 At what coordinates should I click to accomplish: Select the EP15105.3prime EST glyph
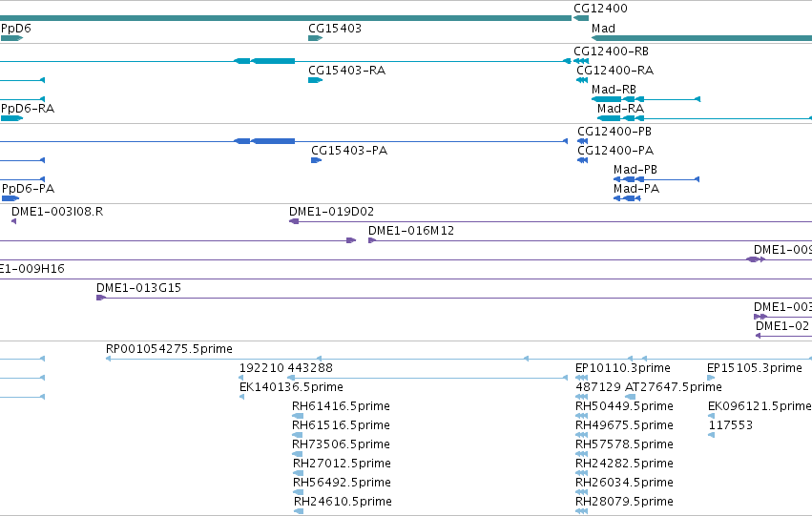pyautogui.click(x=711, y=378)
